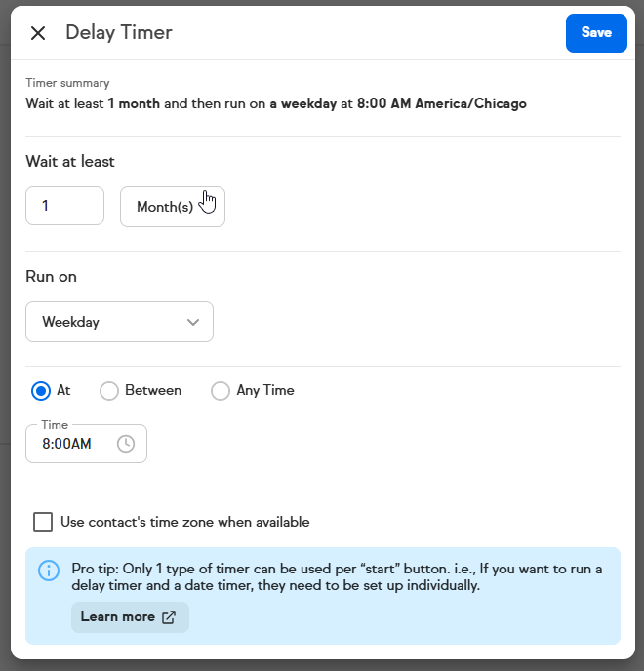Click the Delay Timer title text

[x=119, y=33]
